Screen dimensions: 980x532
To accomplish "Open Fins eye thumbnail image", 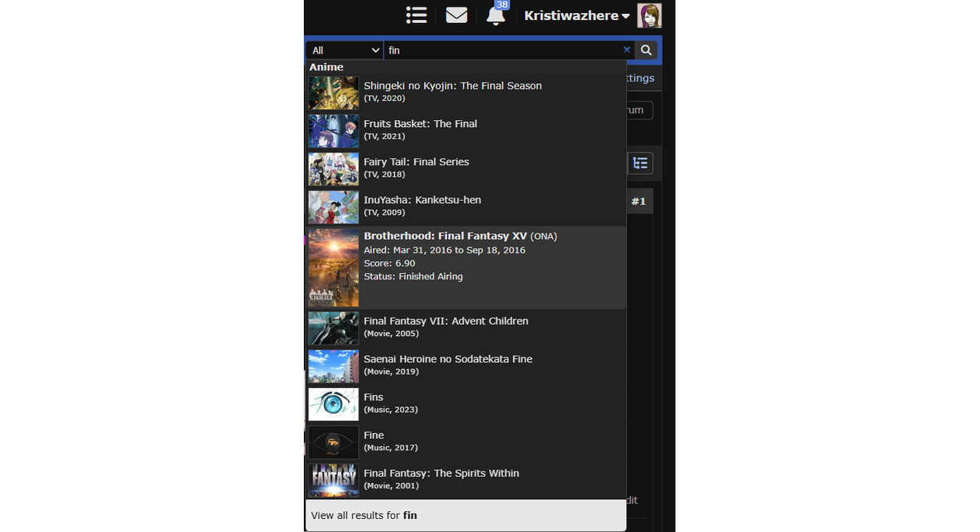I will [333, 405].
